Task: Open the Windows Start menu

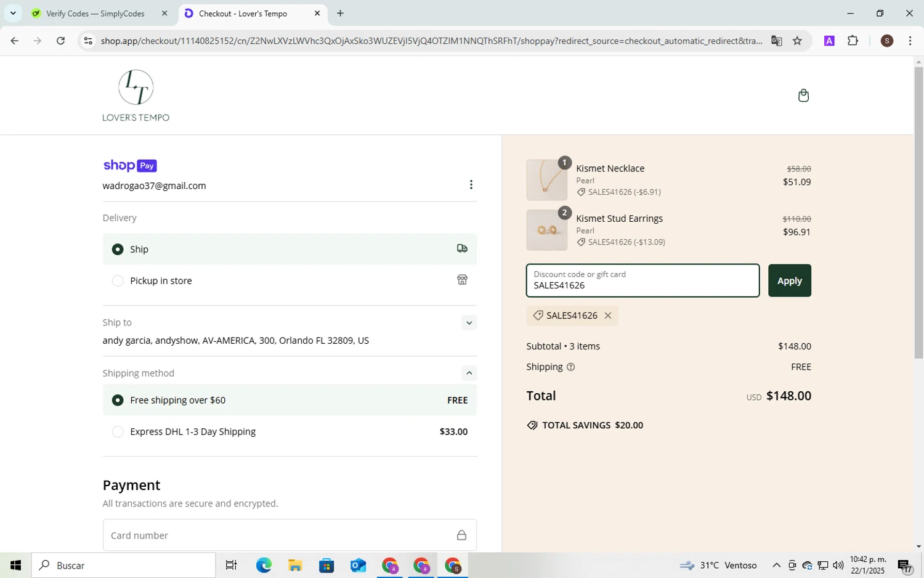Action: coord(15,565)
